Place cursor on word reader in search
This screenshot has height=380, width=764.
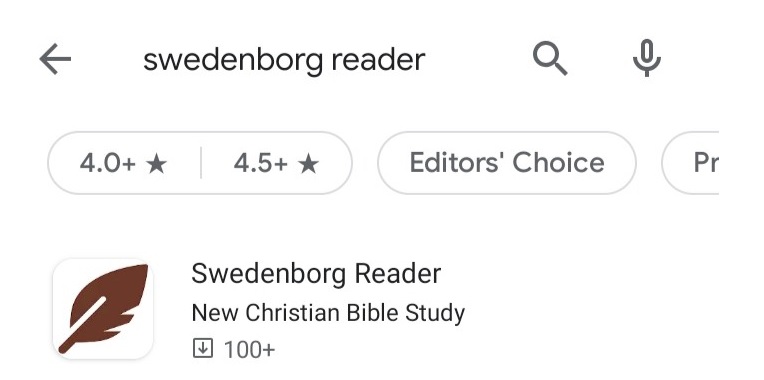pos(378,59)
